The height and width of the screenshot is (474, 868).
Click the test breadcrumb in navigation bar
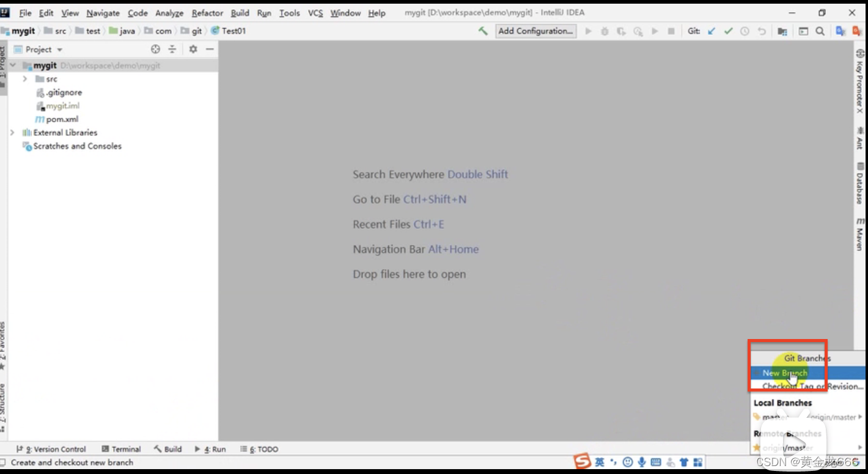pos(88,31)
